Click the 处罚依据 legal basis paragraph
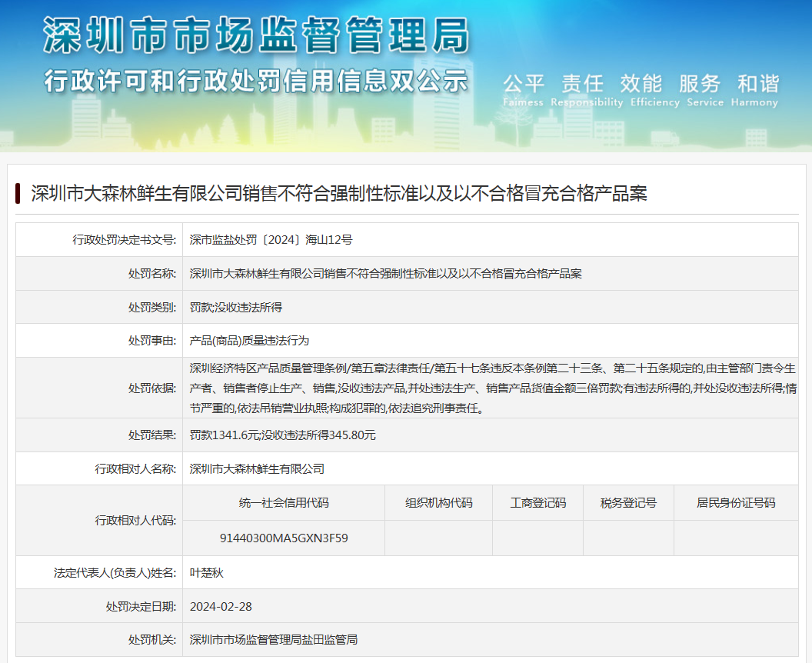812x663 pixels. [x=492, y=388]
